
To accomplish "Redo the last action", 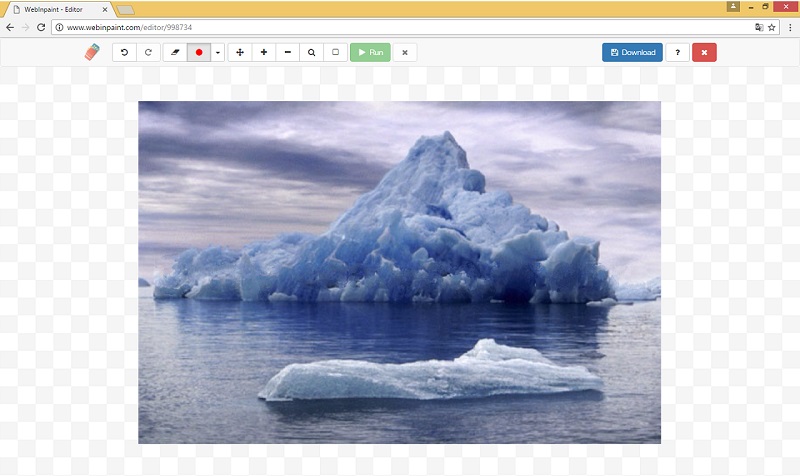I will [x=148, y=52].
